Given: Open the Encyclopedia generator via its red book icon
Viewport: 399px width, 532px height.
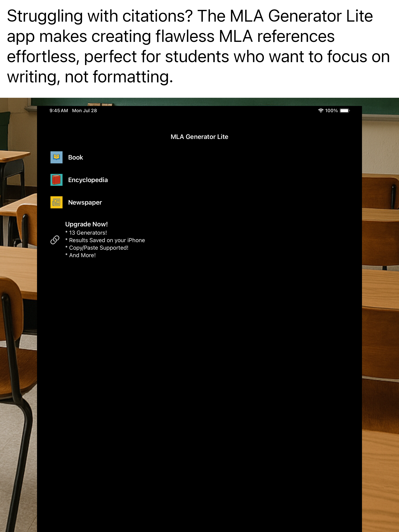Looking at the screenshot, I should point(56,180).
